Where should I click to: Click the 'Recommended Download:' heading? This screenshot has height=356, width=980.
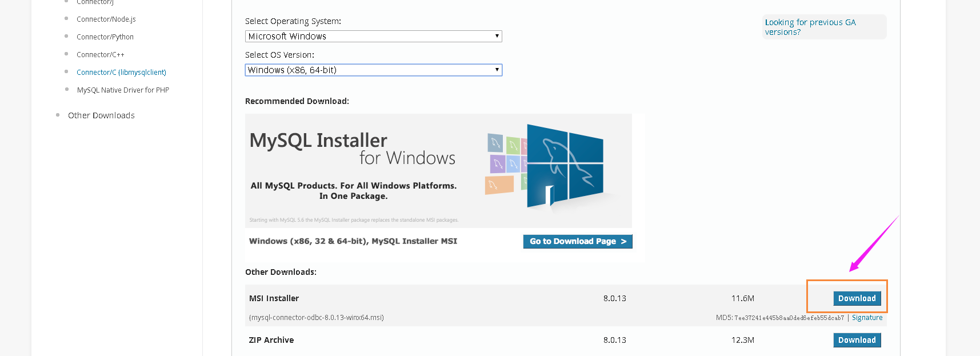(297, 101)
